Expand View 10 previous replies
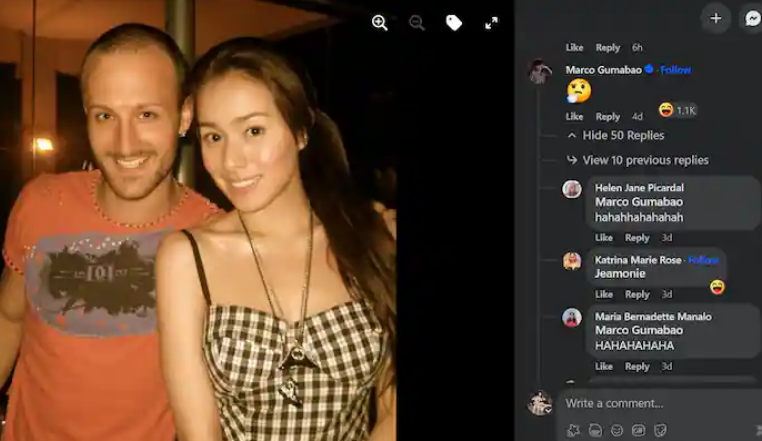The image size is (762, 441). tap(638, 160)
